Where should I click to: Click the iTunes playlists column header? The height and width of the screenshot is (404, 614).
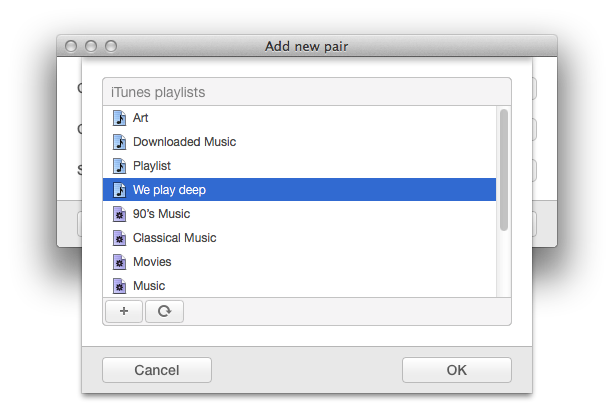[307, 92]
